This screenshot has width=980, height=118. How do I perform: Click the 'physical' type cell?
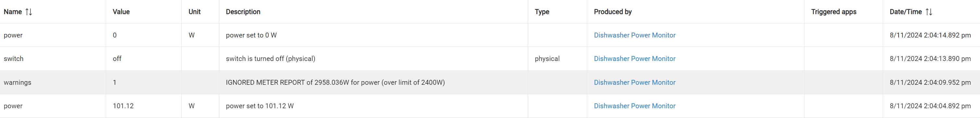pos(547,58)
